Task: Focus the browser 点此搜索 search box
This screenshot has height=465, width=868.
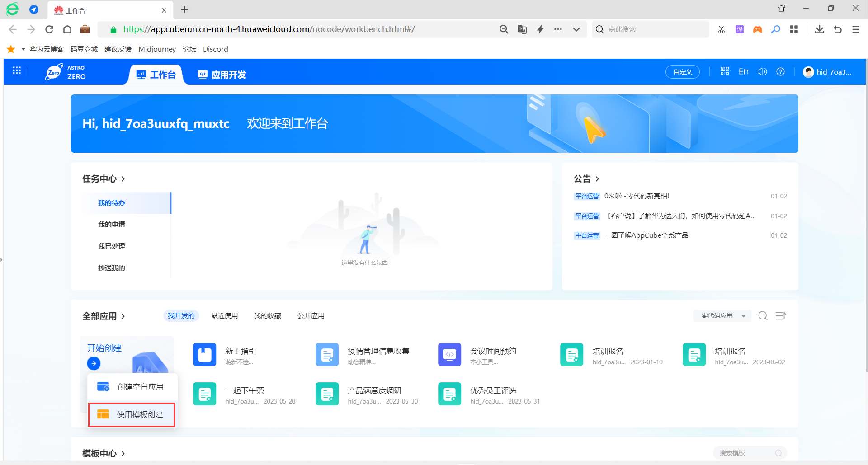Action: click(651, 29)
